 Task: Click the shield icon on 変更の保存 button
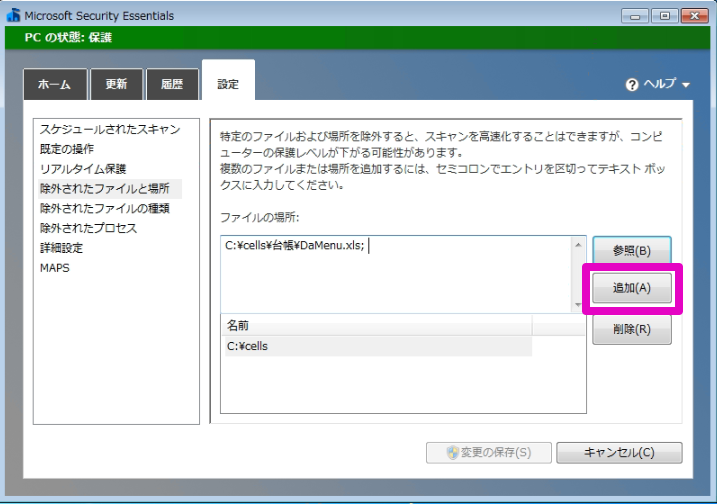[452, 453]
